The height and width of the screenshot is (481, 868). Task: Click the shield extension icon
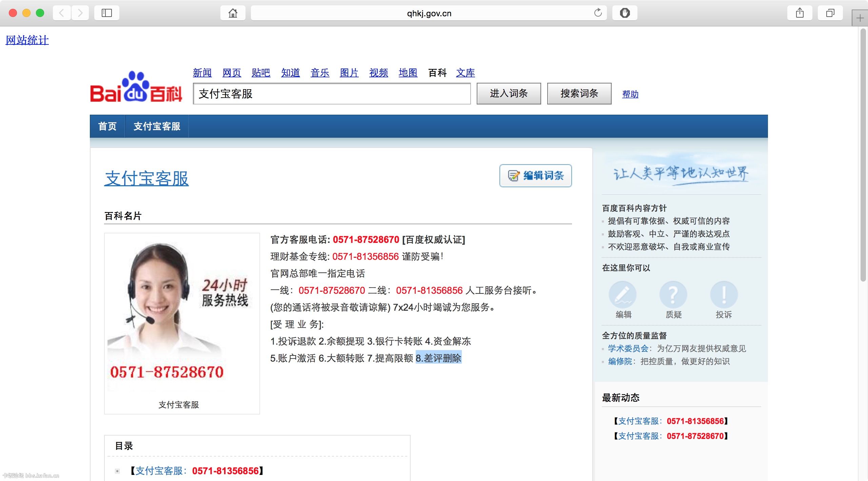pyautogui.click(x=625, y=13)
